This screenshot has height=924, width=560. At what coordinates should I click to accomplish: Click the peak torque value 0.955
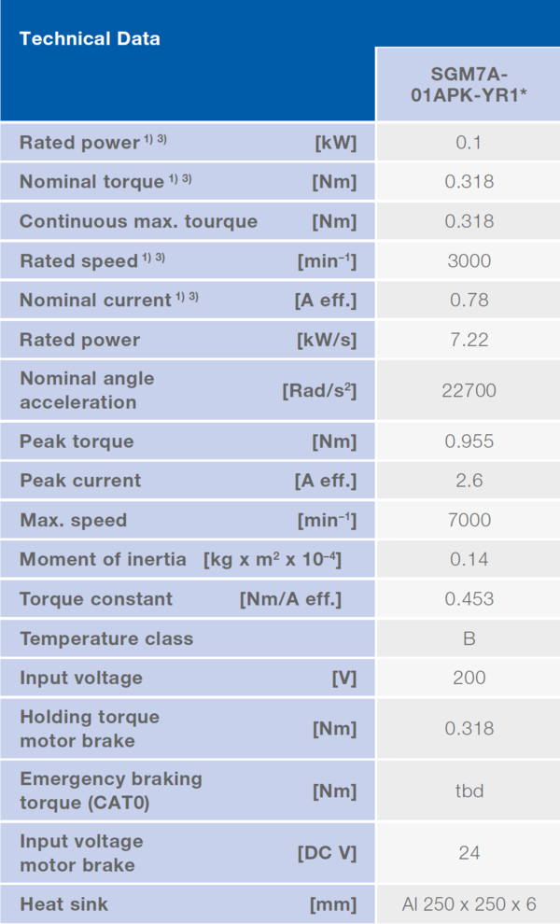[x=469, y=441]
